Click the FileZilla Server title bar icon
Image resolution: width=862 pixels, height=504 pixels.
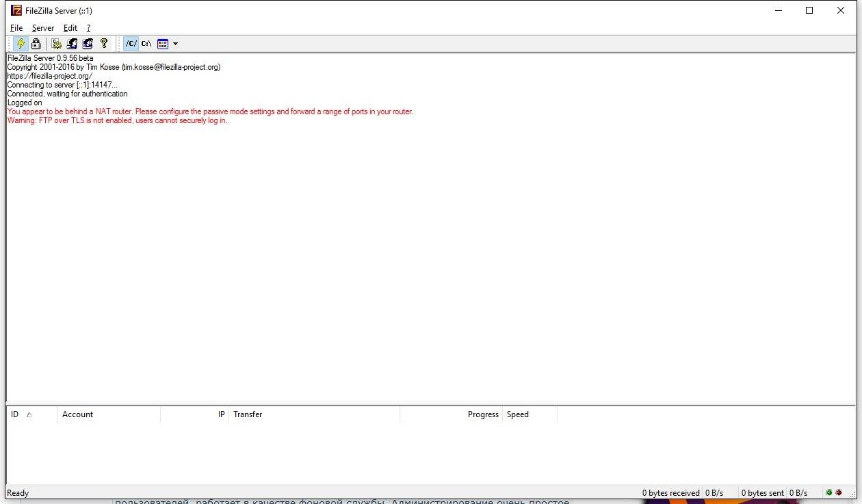pos(16,10)
